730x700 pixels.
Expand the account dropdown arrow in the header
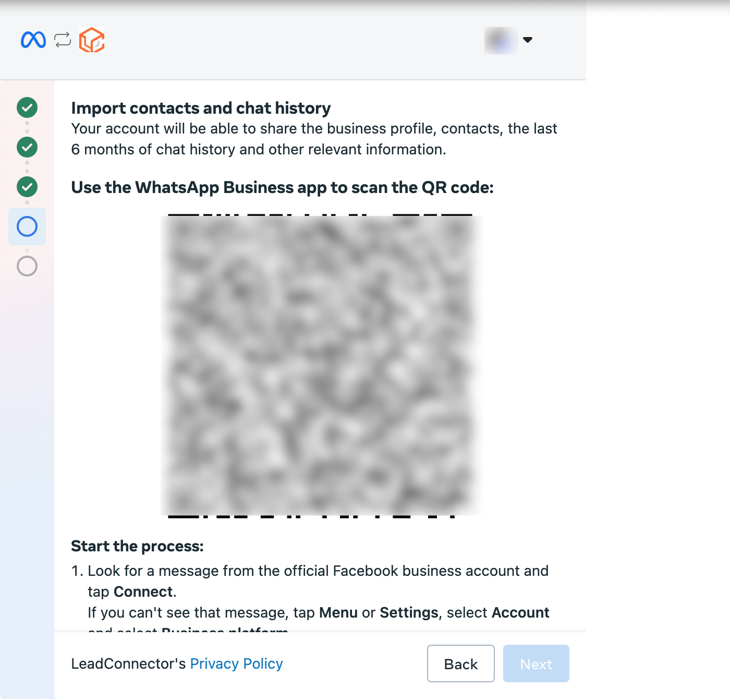coord(528,40)
